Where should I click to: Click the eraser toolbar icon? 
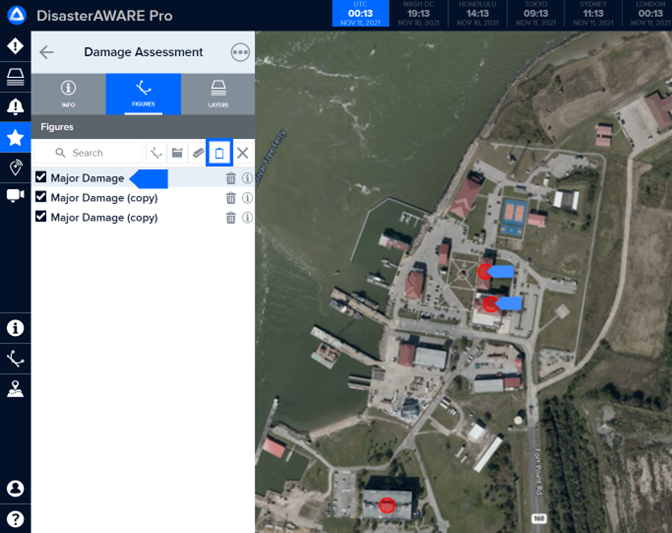[x=198, y=153]
